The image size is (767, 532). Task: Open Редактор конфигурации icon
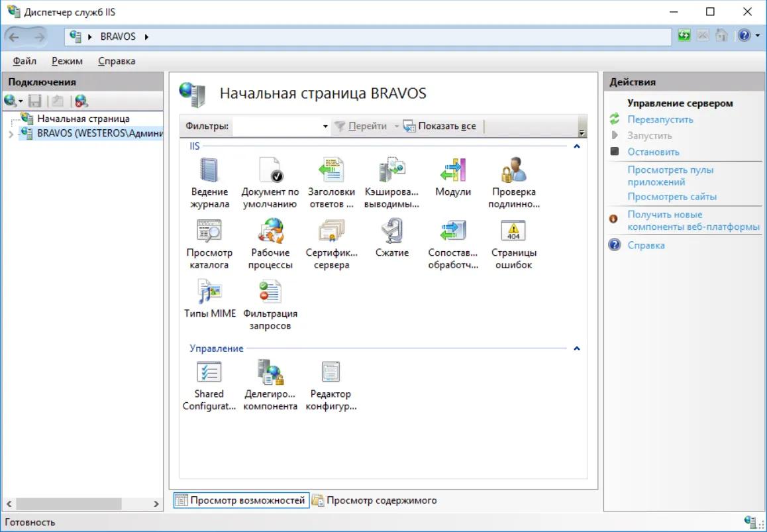331,385
